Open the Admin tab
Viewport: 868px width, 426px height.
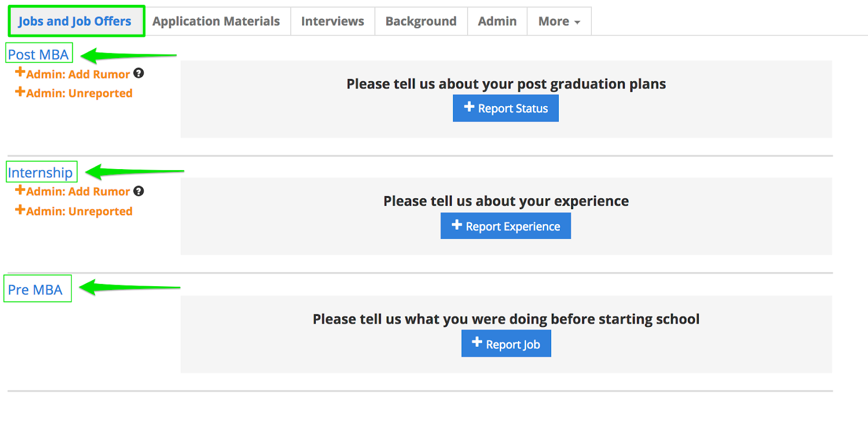point(497,21)
